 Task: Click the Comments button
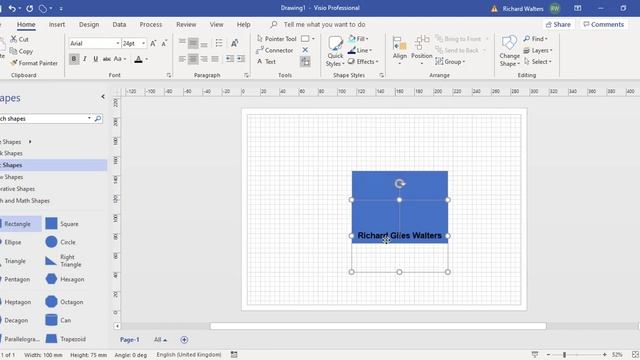[604, 24]
